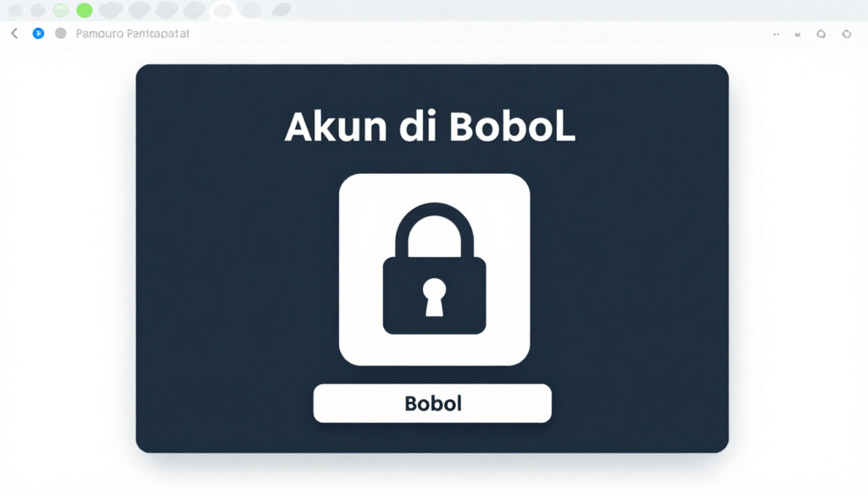Click the first gray circle at the window's top-left
This screenshot has height=496, width=868.
coord(15,10)
